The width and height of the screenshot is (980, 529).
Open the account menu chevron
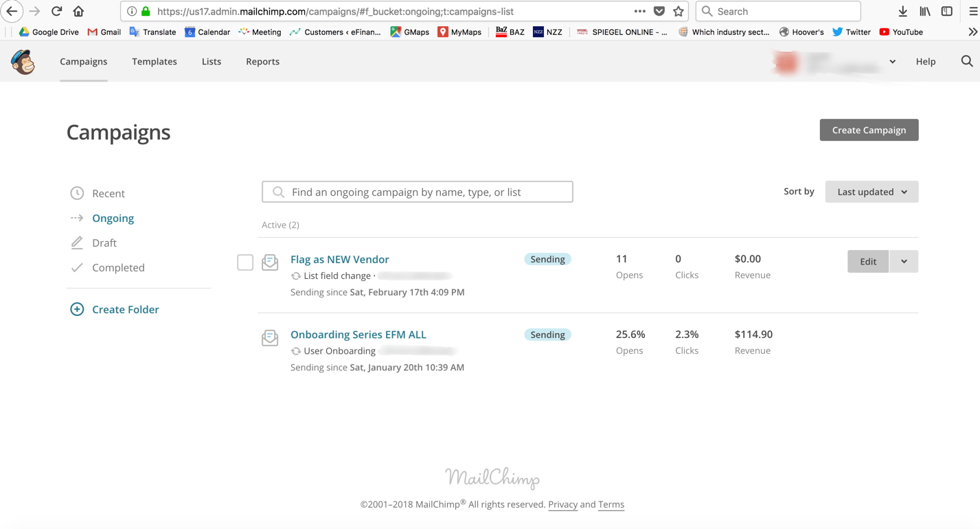pos(892,62)
